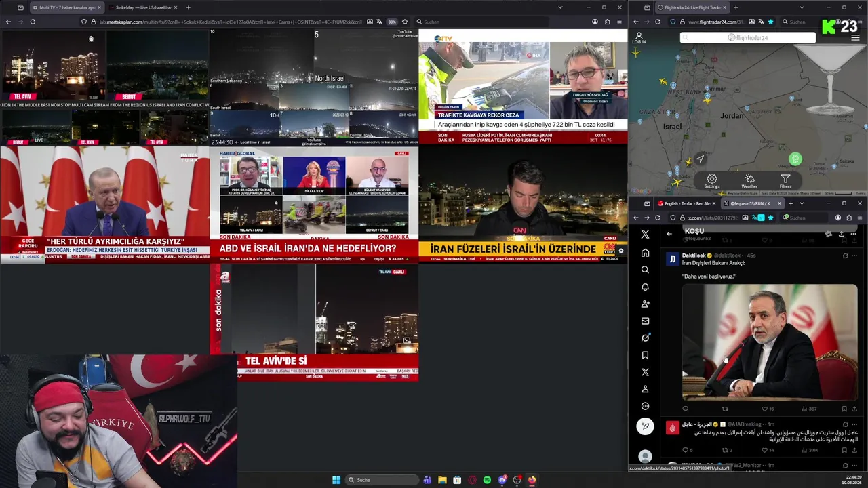Open Settings on the Flightradar24 map
This screenshot has height=488, width=868.
coord(711,181)
